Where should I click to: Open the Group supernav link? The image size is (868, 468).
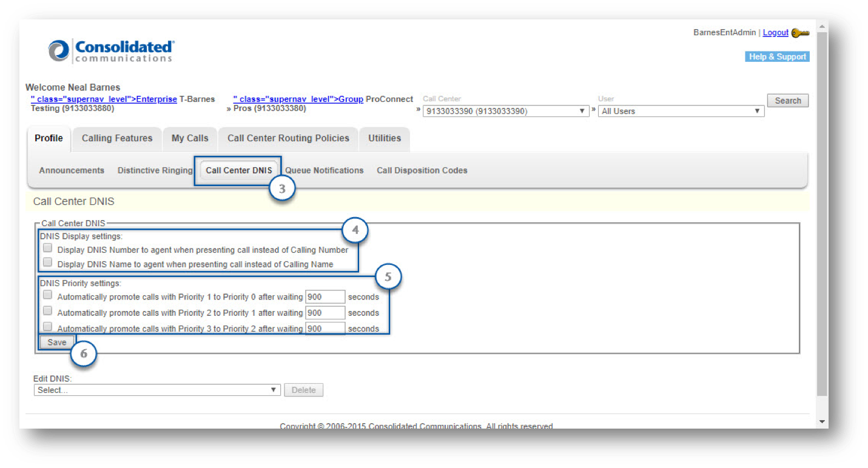tap(298, 99)
